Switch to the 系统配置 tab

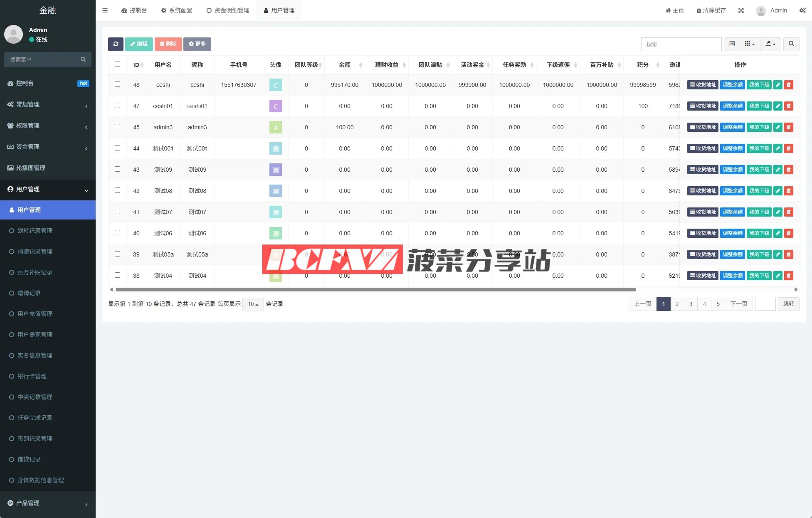click(x=177, y=10)
